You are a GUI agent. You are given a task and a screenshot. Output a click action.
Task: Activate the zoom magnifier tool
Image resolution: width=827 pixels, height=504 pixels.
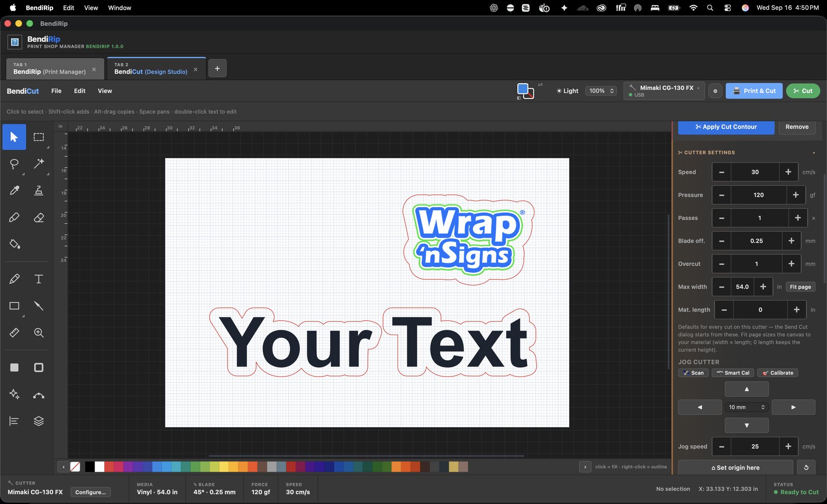pyautogui.click(x=39, y=333)
